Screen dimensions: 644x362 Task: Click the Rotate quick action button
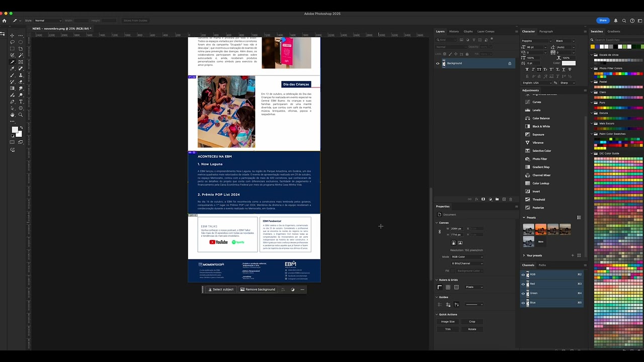pos(472,329)
